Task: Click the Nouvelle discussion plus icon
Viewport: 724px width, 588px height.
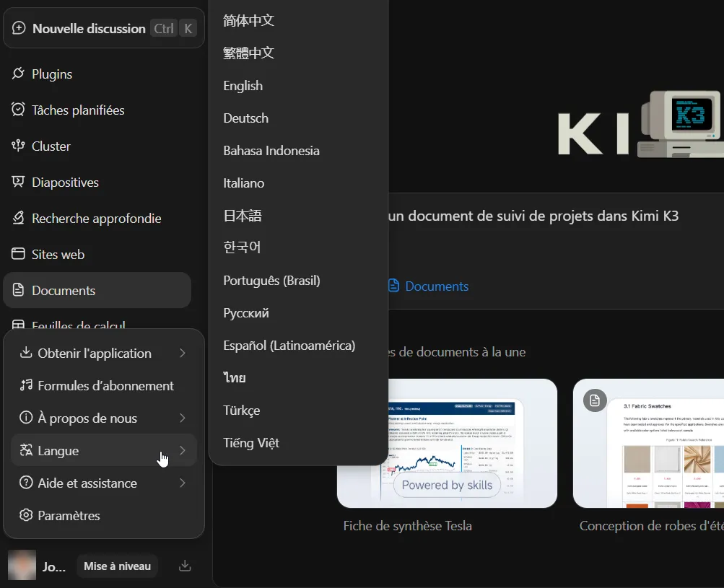Action: (x=19, y=28)
